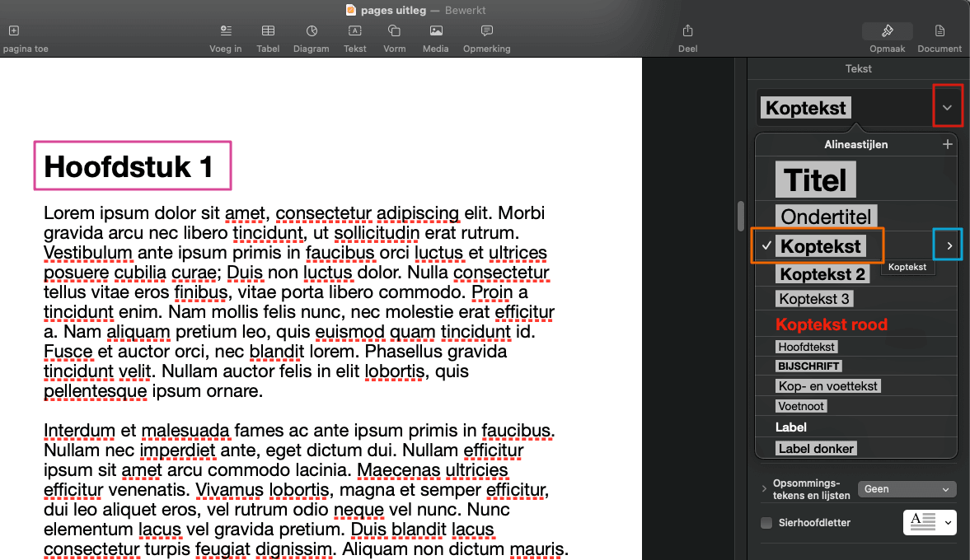
Task: Select the Ondertitel paragraph style
Action: [826, 217]
